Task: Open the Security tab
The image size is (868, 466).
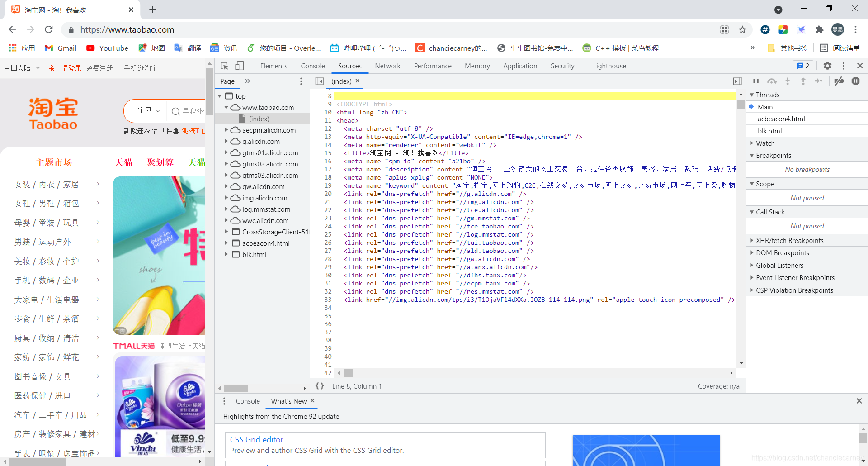Action: (562, 66)
